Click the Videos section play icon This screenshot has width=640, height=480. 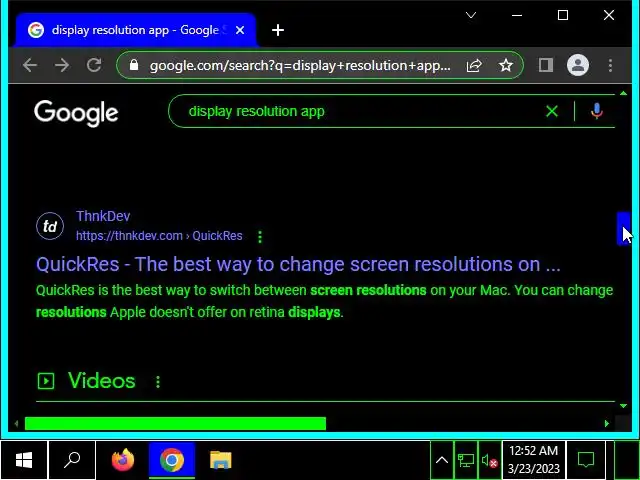[46, 381]
